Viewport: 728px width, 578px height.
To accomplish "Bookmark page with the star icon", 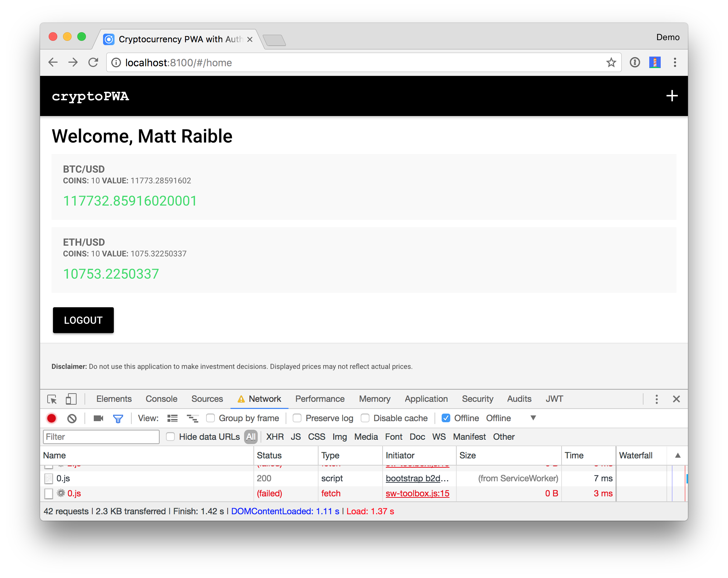I will coord(611,63).
